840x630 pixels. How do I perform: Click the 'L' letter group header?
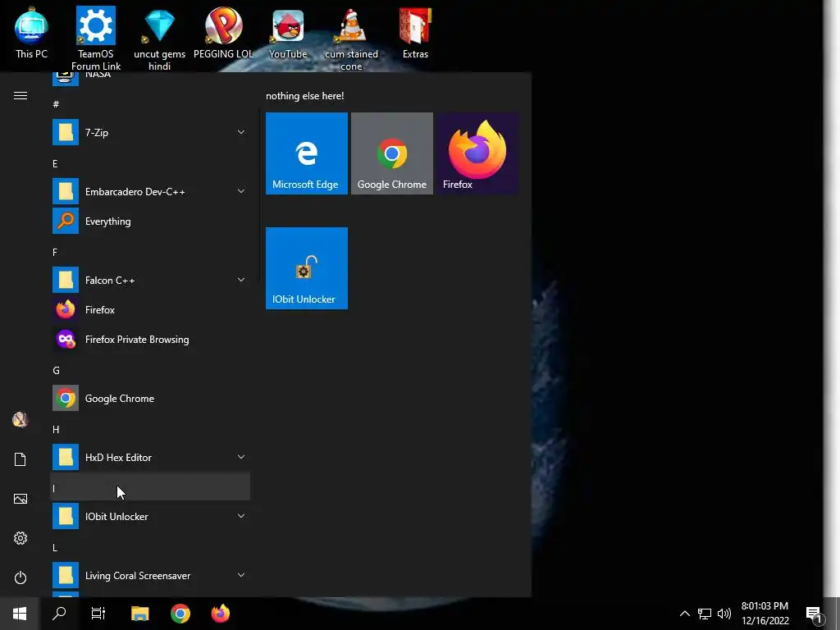click(150, 547)
